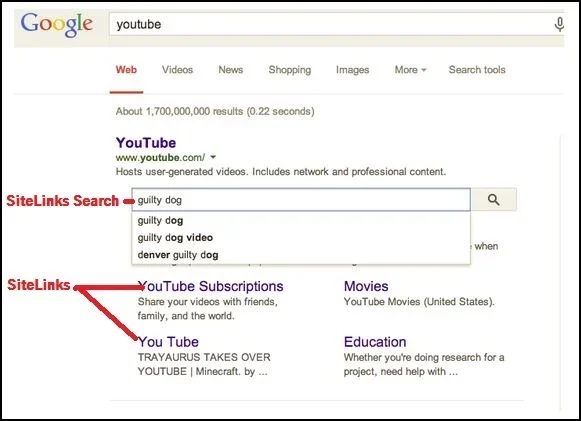This screenshot has width=581, height=421.
Task: Open the Shopping tab
Action: [x=290, y=70]
